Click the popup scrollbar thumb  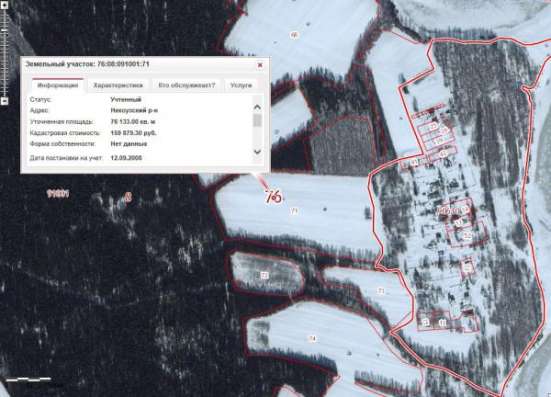click(258, 120)
